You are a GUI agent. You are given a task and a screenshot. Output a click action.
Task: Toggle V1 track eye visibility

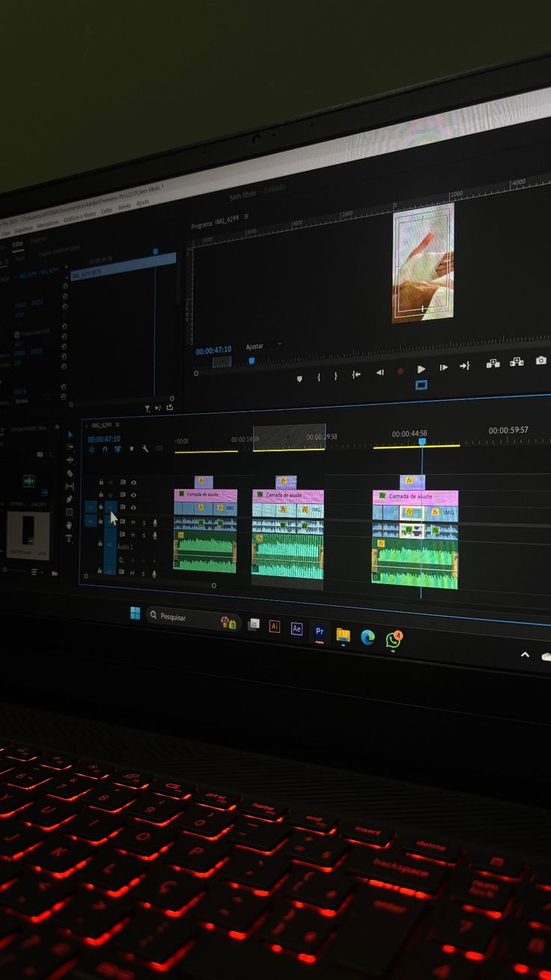click(x=134, y=507)
